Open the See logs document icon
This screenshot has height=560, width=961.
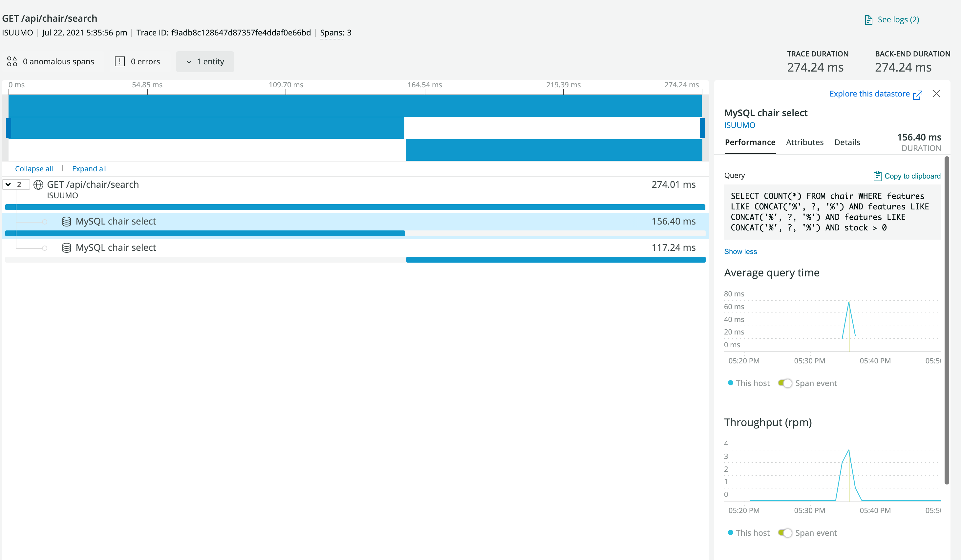click(x=868, y=20)
